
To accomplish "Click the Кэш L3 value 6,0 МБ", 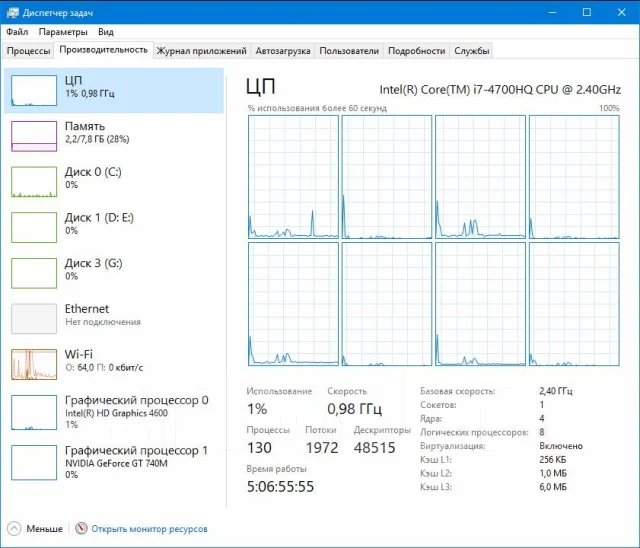I will coord(553,487).
